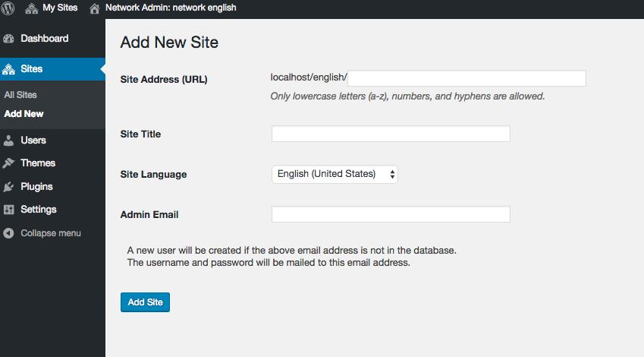Click the Dashboard gauge icon

pyautogui.click(x=8, y=39)
